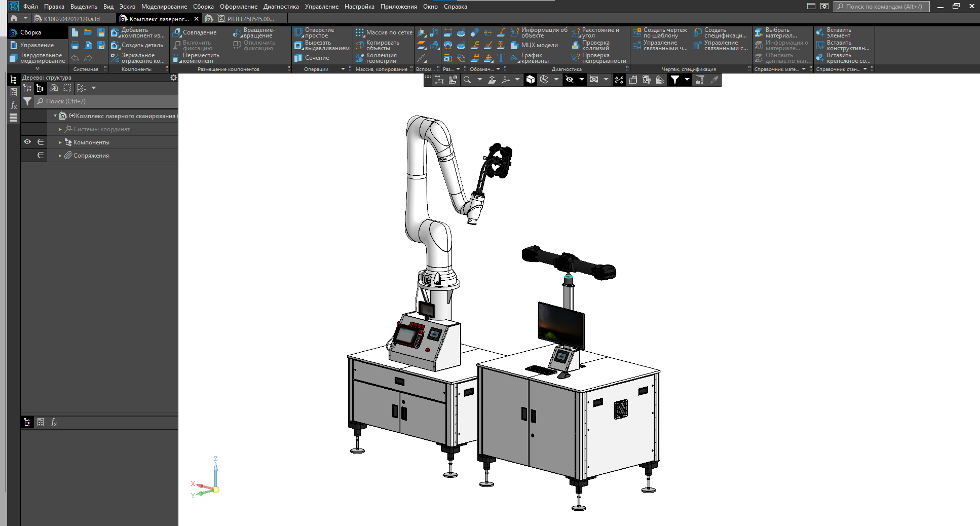
Task: Collapse the Комплекс лазерного сканирования root node
Action: [55, 116]
